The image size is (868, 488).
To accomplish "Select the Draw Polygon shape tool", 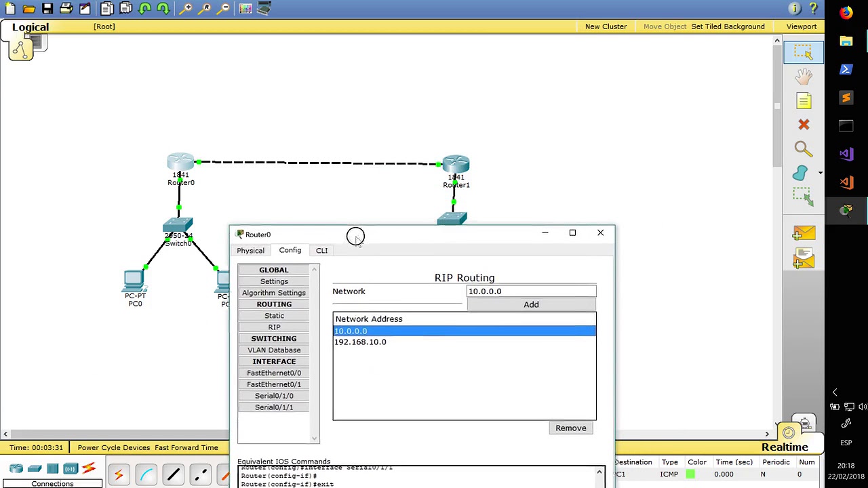I will point(800,174).
